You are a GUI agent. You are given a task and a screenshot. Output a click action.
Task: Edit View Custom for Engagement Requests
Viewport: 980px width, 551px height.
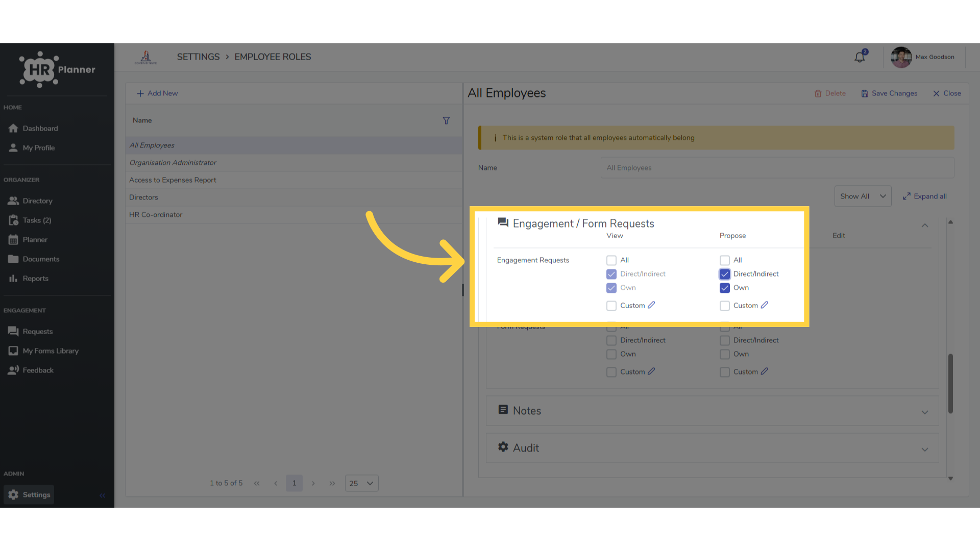(x=651, y=305)
